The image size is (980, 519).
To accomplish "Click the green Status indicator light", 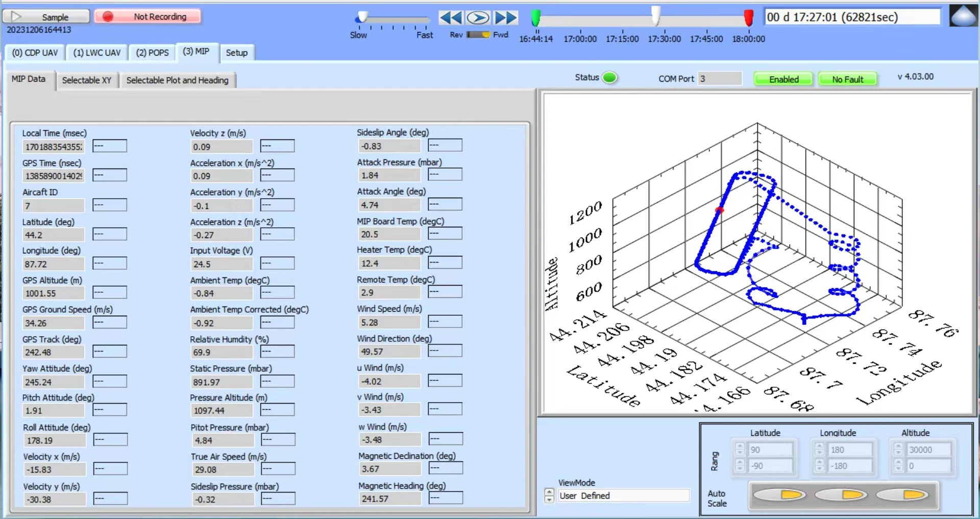I will pyautogui.click(x=609, y=78).
